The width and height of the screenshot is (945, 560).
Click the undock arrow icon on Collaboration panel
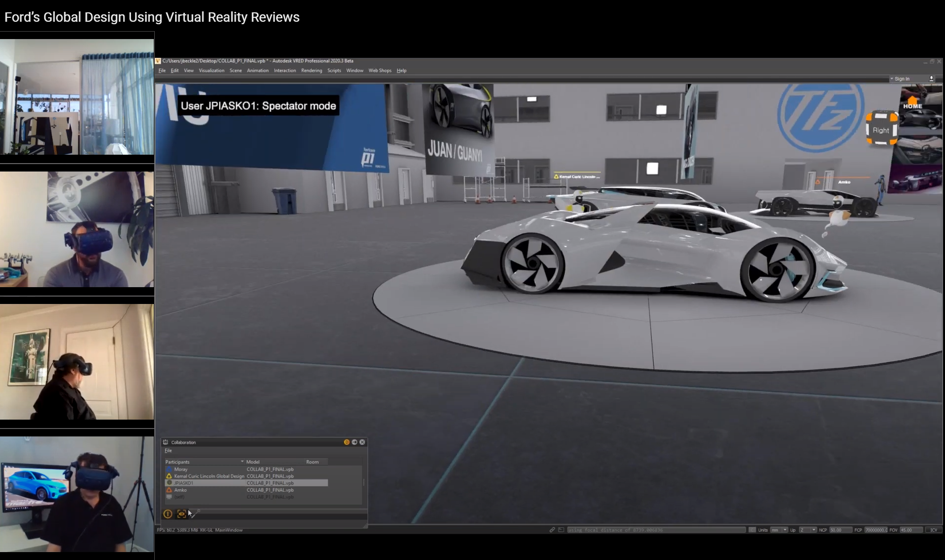tap(355, 442)
